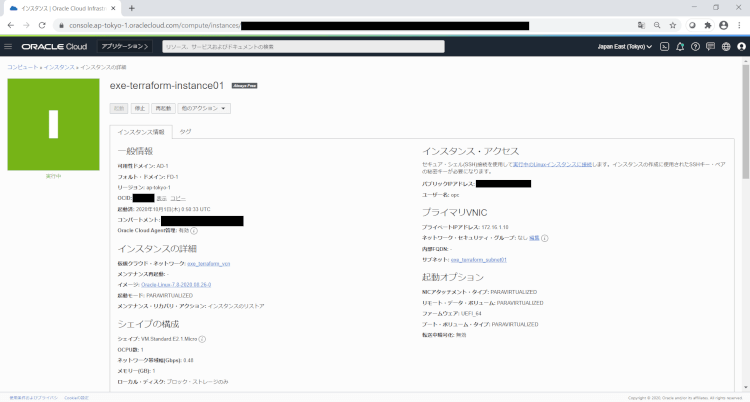Image resolution: width=750 pixels, height=402 pixels.
Task: Click the exe-terraform-instance01 title
Action: 167,86
